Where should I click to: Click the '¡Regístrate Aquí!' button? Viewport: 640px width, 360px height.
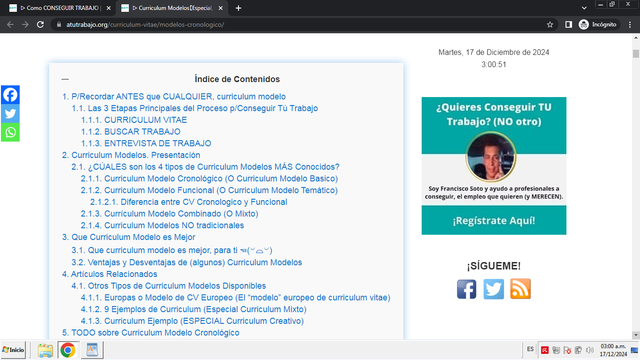[494, 220]
